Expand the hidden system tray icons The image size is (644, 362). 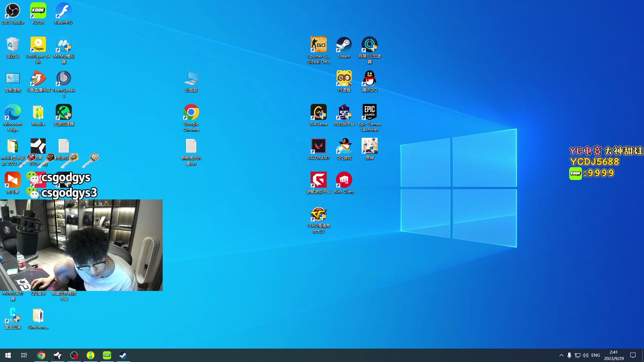tap(561, 355)
